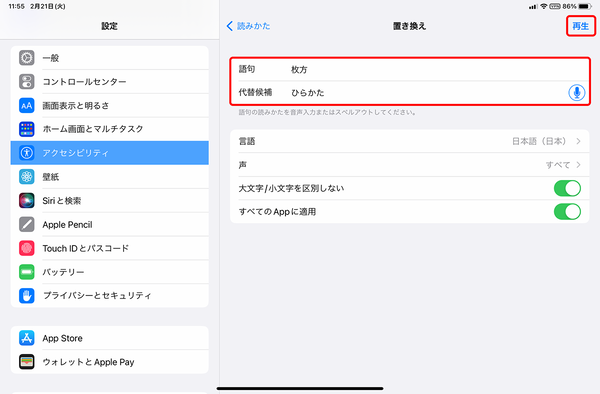Tap the hint text under 代替候補
Image resolution: width=600 pixels, height=394 pixels.
coord(327,112)
